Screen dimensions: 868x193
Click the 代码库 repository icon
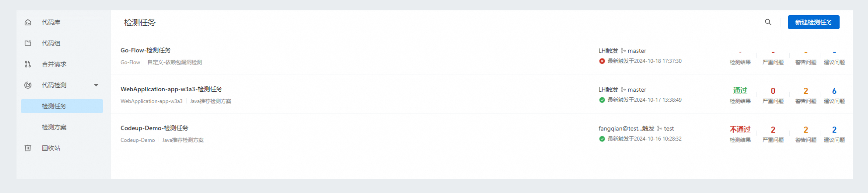coord(28,23)
